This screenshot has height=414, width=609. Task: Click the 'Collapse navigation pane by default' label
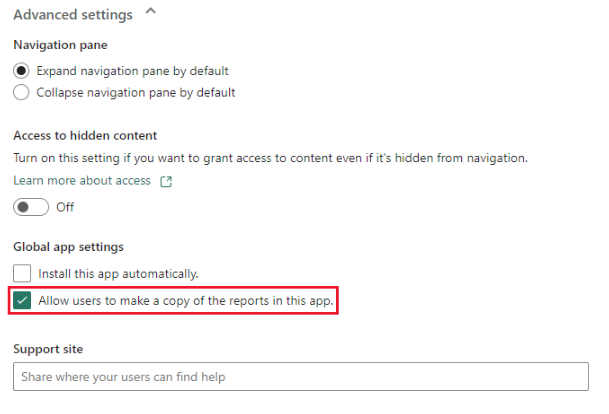coord(136,93)
